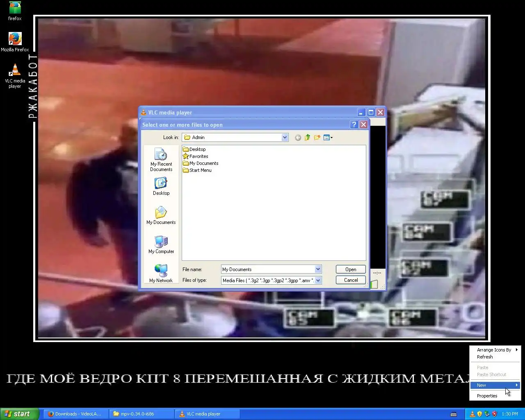Open the New submenu in context menu

pos(495,385)
